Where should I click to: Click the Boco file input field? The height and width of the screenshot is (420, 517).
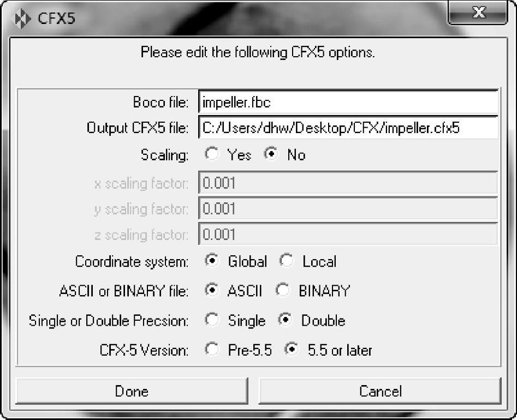(x=348, y=102)
